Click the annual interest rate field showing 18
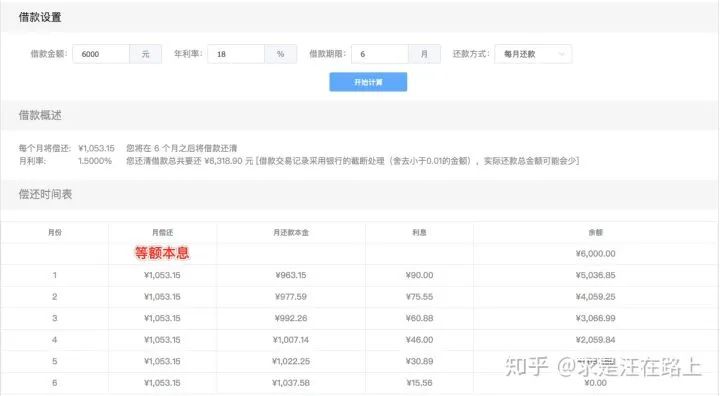This screenshot has height=396, width=720. click(236, 54)
